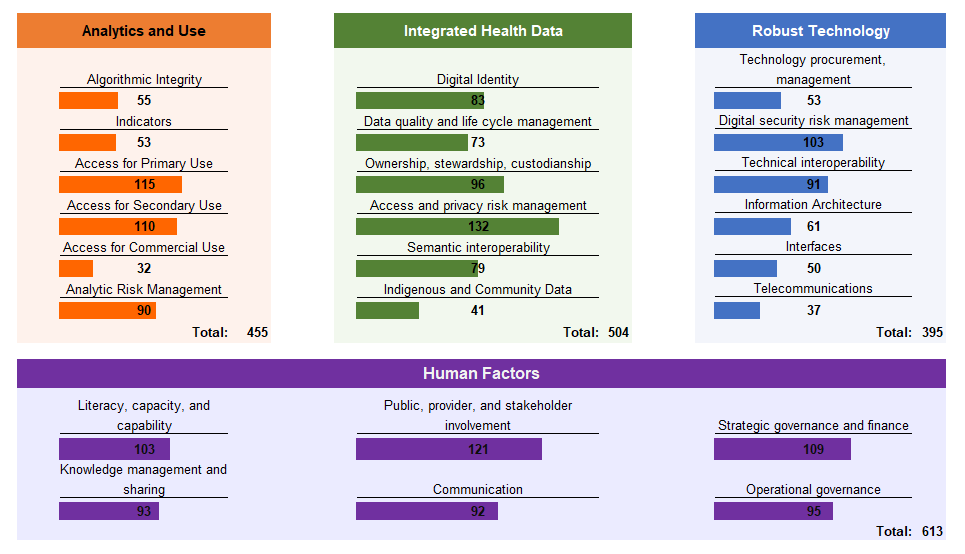The image size is (965, 554).
Task: Click the Telecommunications blue bar
Action: click(737, 311)
